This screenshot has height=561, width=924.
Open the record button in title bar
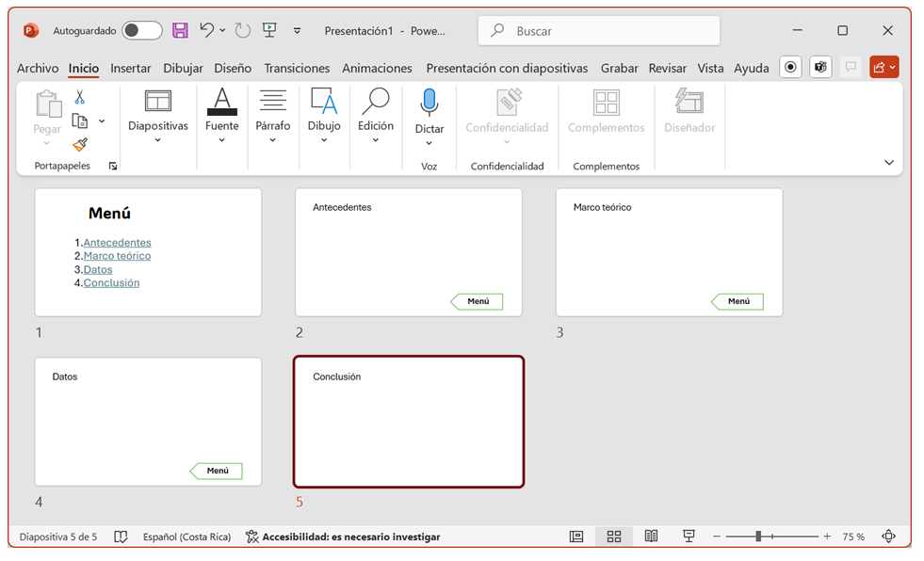point(791,68)
